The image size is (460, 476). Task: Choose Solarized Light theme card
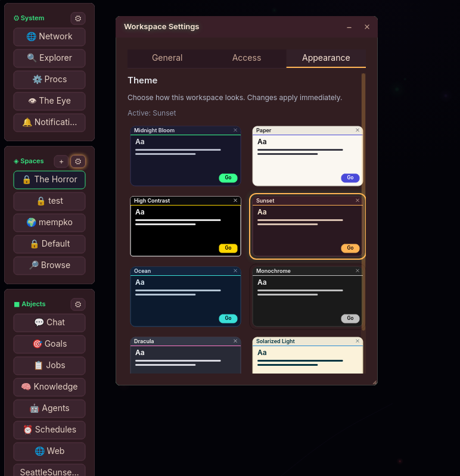pos(307,355)
